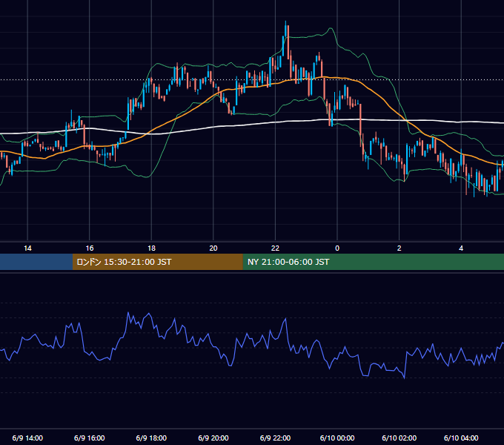Click the 20 hour axis label
This screenshot has width=504, height=445.
tap(213, 248)
